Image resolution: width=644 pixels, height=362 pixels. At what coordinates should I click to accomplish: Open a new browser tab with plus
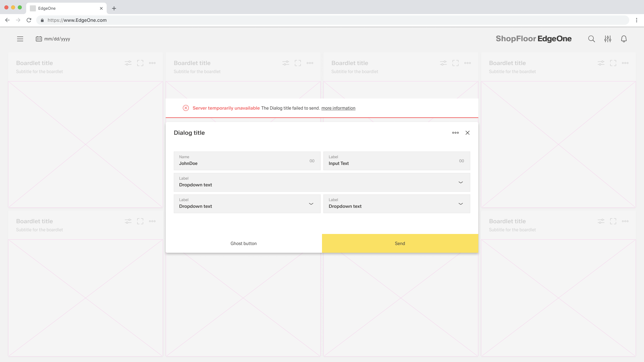(114, 8)
